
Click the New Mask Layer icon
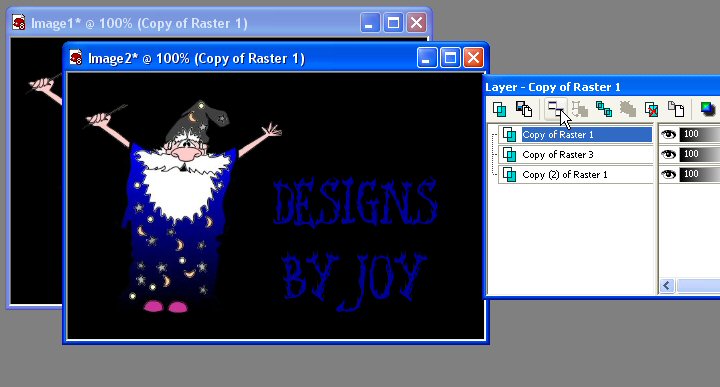(x=523, y=109)
